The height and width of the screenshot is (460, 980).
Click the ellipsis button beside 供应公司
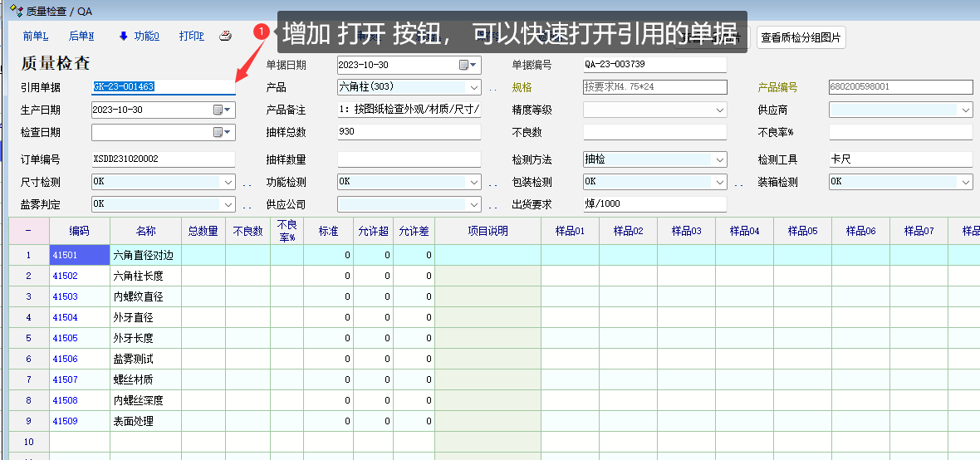click(x=492, y=205)
